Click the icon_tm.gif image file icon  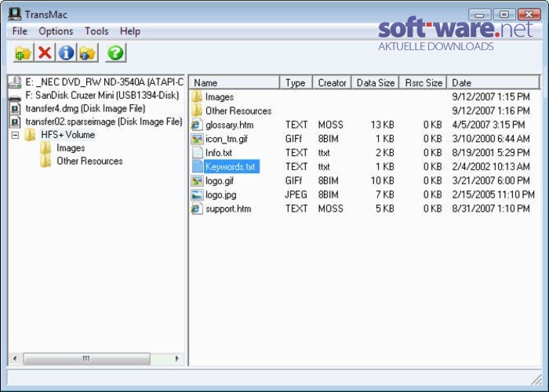(197, 139)
